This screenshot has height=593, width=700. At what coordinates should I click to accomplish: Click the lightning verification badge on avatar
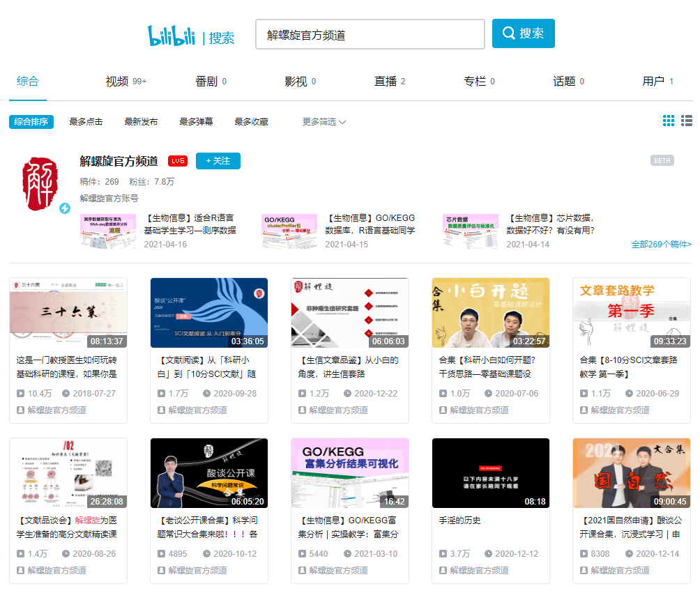click(x=65, y=208)
